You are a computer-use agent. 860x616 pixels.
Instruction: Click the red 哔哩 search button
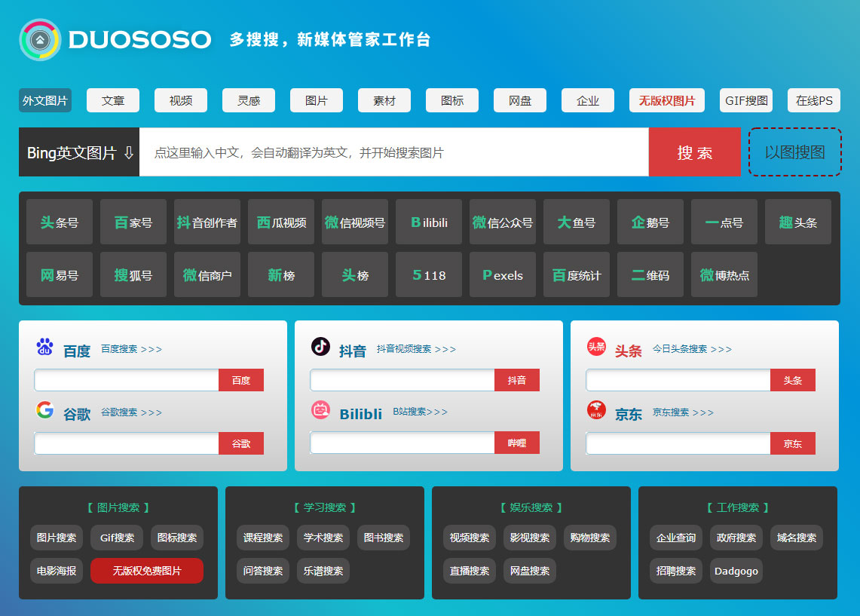pyautogui.click(x=517, y=443)
